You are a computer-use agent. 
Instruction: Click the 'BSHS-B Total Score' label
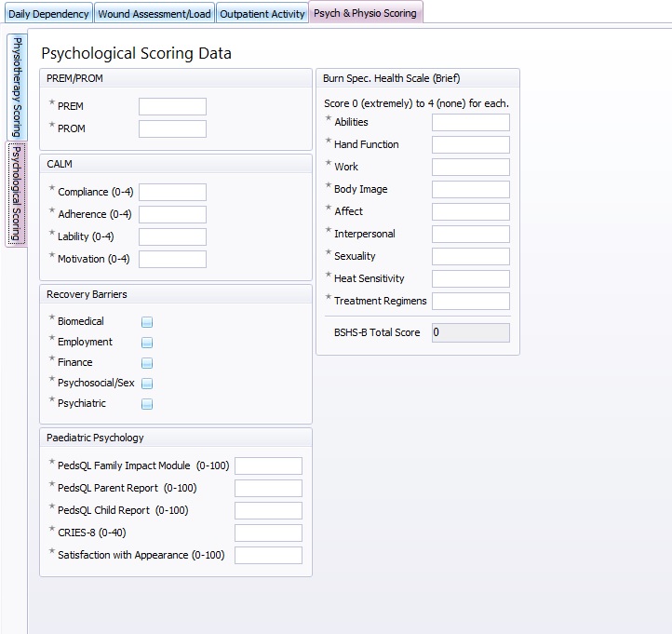tap(377, 332)
